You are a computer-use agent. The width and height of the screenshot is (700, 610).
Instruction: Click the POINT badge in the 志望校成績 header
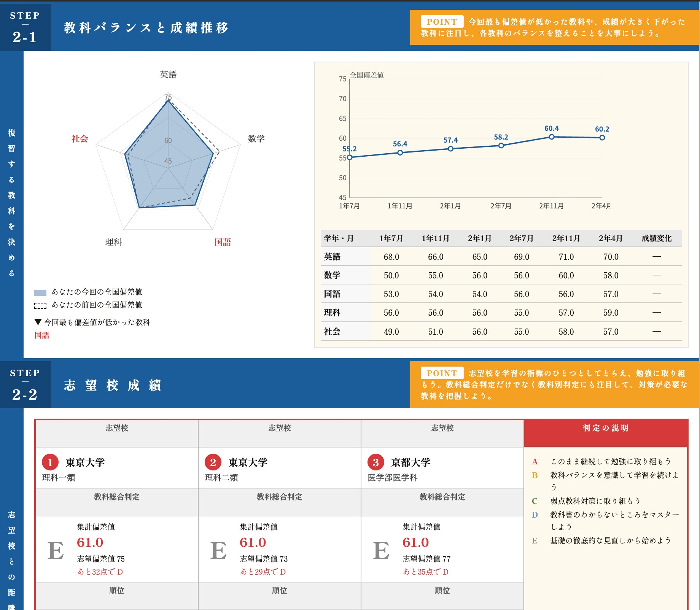pyautogui.click(x=442, y=373)
